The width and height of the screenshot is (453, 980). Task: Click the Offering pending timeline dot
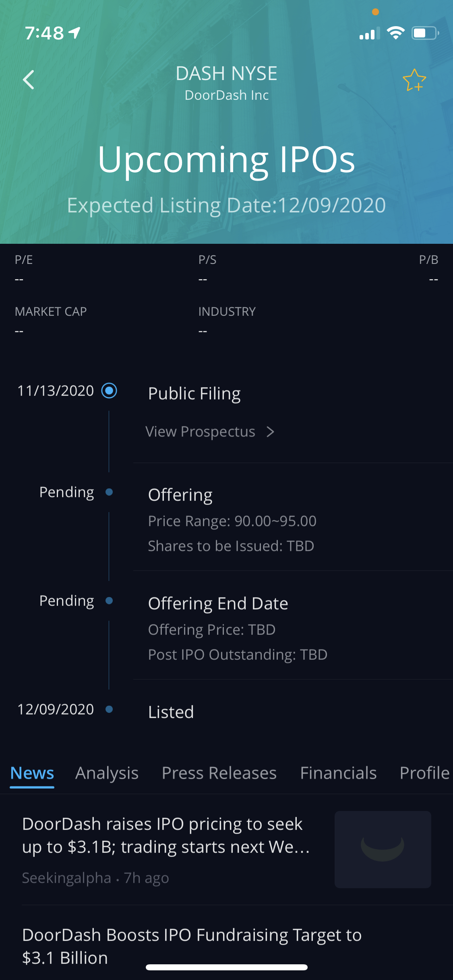pos(109,492)
